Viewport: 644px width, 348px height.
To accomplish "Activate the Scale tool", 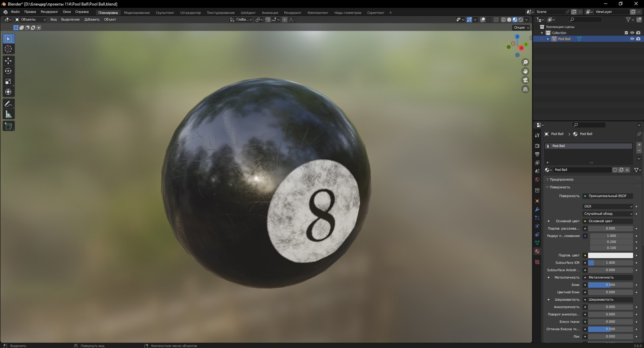I will (8, 81).
